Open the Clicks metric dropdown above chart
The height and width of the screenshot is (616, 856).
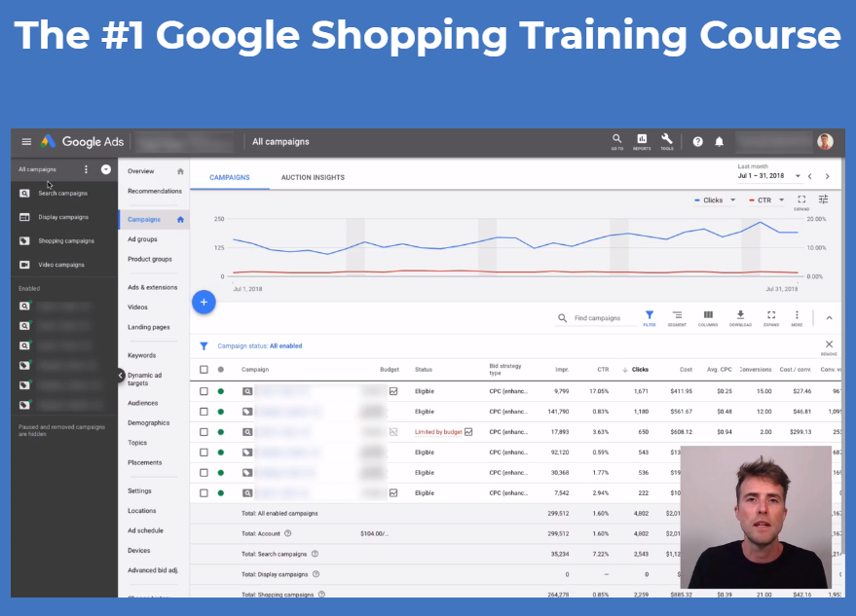[715, 200]
